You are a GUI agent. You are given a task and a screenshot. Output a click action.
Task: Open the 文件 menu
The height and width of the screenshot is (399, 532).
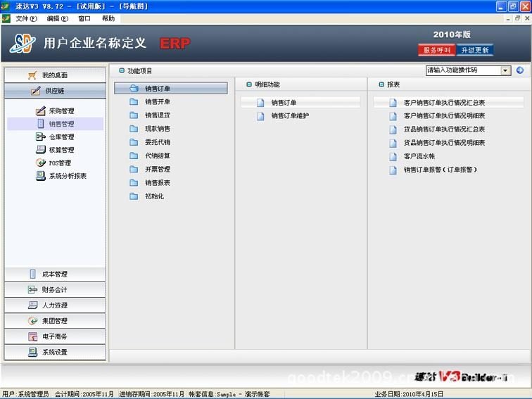click(x=26, y=18)
